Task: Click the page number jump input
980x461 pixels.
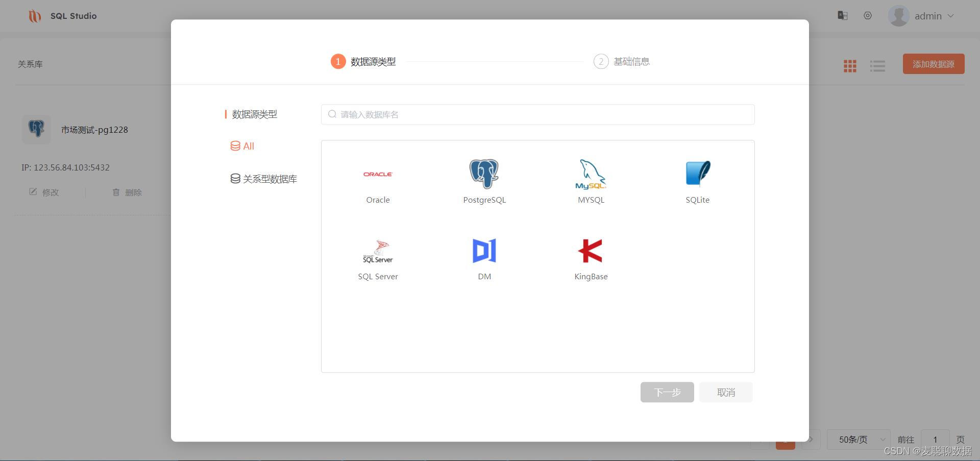Action: coord(935,440)
